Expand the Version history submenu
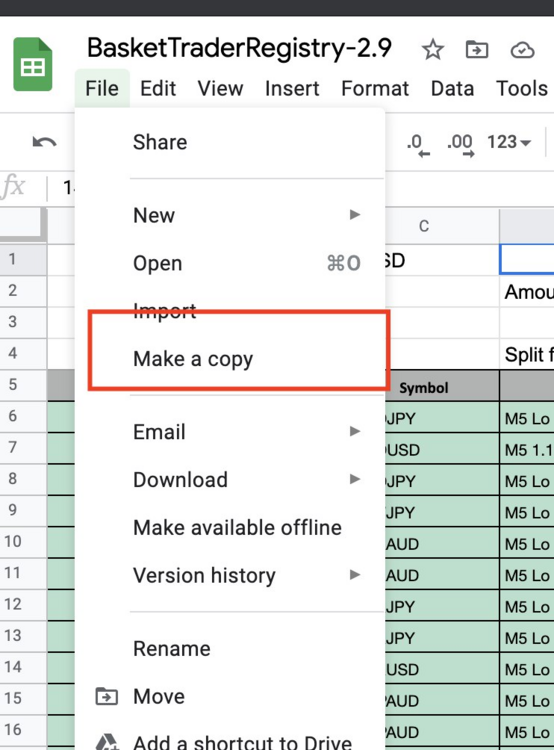 coord(230,575)
